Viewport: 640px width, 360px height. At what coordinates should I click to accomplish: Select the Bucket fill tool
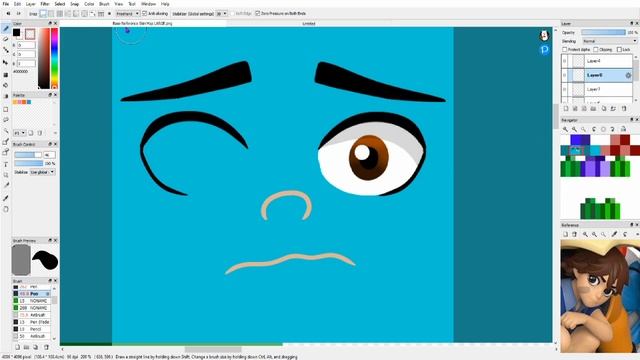tap(6, 85)
